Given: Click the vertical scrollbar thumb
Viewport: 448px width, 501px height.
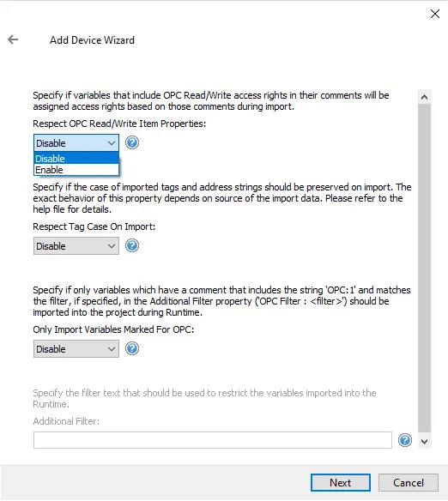Looking at the screenshot, I should pos(424,269).
